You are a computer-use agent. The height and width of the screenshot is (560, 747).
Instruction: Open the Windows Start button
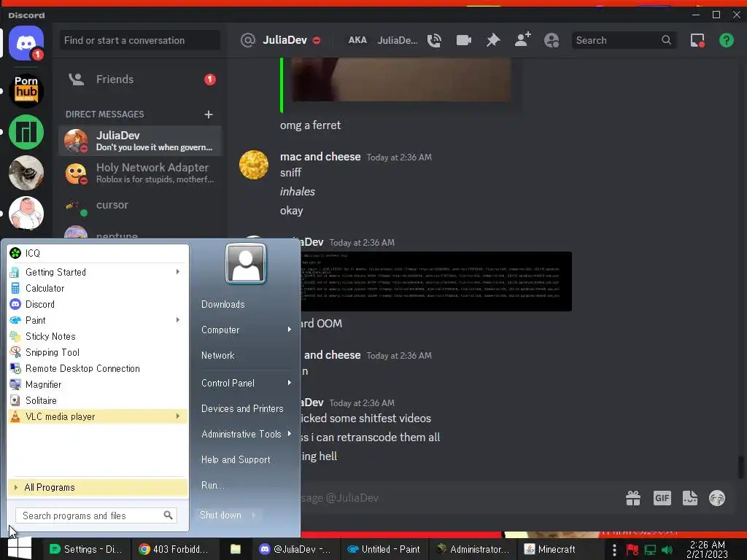(20, 548)
